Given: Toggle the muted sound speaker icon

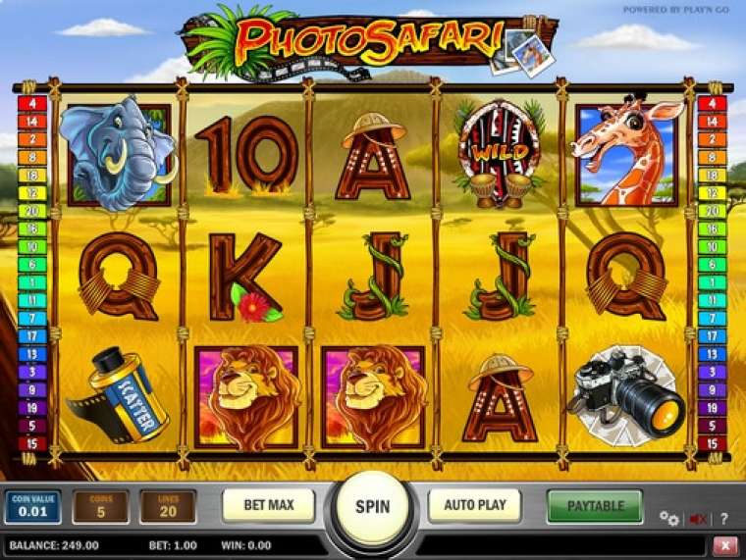Looking at the screenshot, I should click(x=698, y=519).
